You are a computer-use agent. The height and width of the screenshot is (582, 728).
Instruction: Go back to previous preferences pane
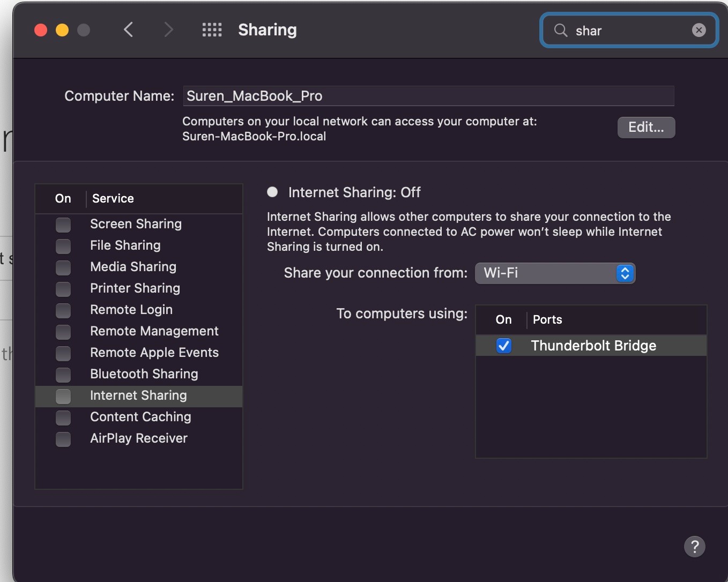click(129, 29)
